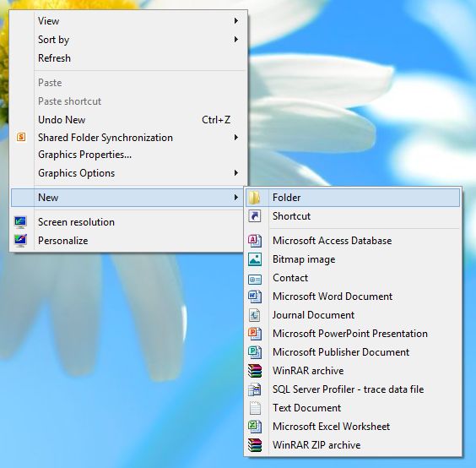Create a new Folder
Screen dimensions: 476x468
[x=353, y=198]
